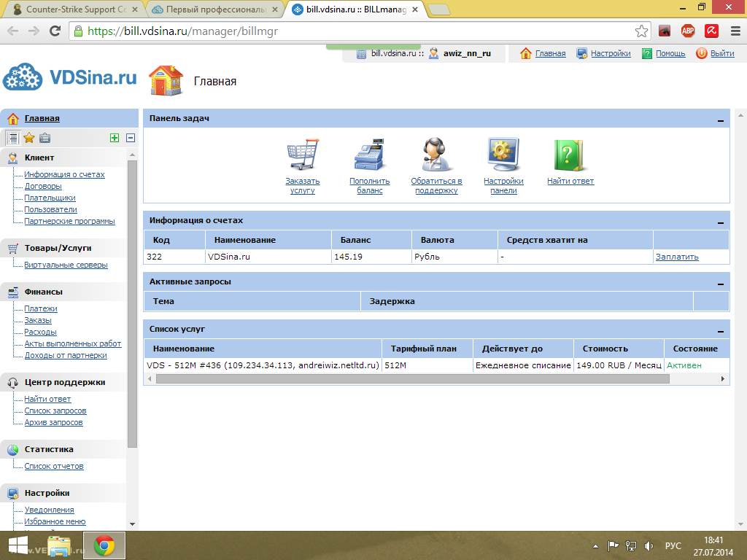Click the green Помощь question icon

647,53
